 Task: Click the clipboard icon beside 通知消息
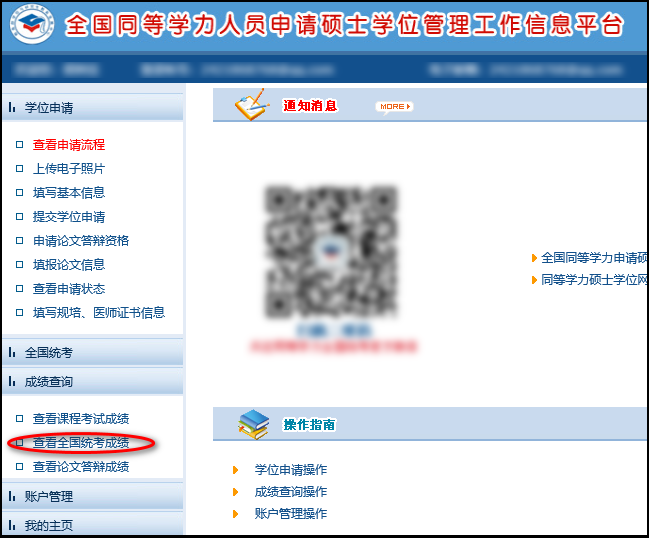[x=251, y=105]
